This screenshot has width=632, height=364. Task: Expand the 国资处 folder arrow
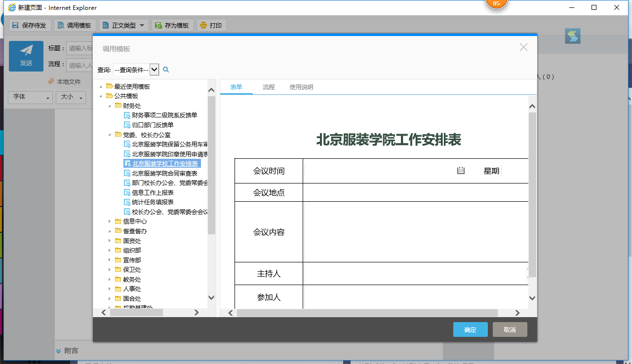[110, 241]
